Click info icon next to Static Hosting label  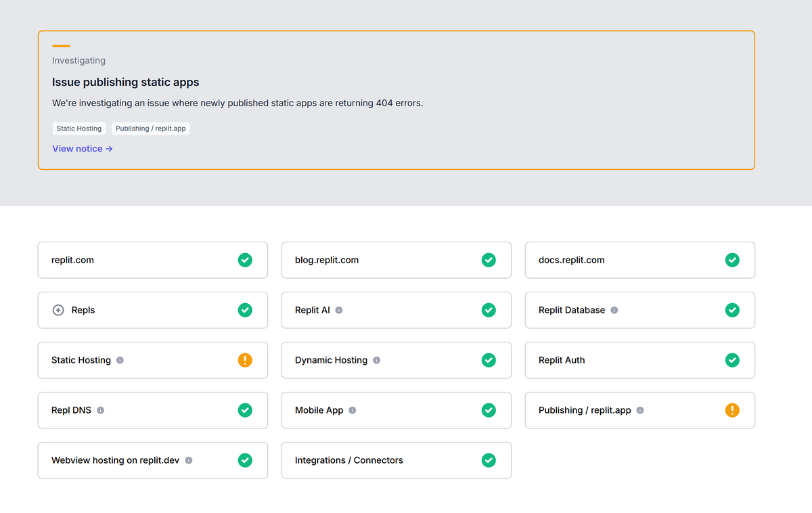pos(120,360)
